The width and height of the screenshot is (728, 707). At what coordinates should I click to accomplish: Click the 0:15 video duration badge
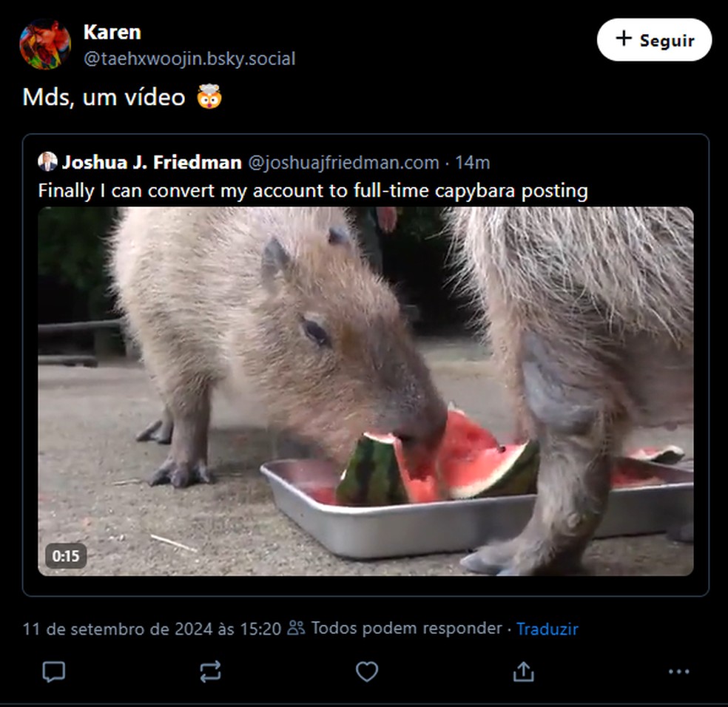66,555
